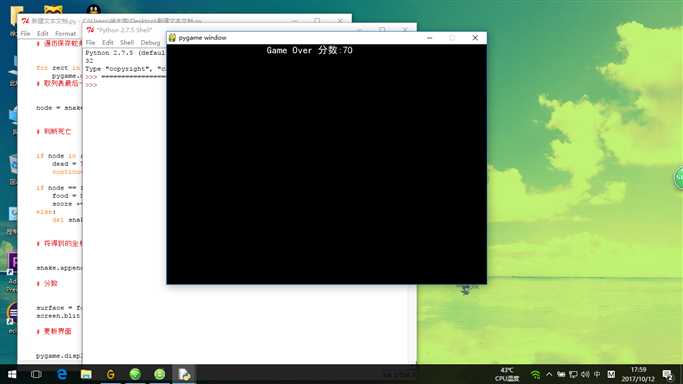Click the 'Game Over 分数:70' text
Image resolution: width=683 pixels, height=384 pixels.
[x=309, y=50]
